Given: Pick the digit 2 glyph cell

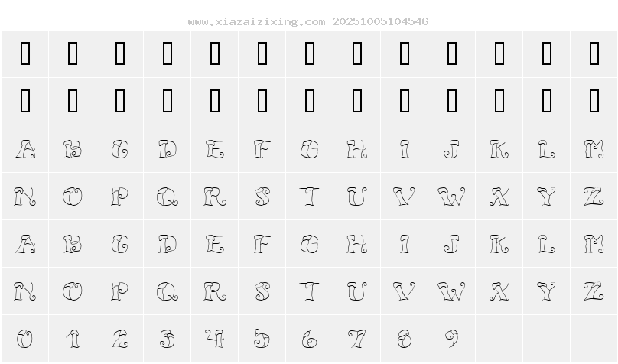Looking at the screenshot, I should pos(120,338).
